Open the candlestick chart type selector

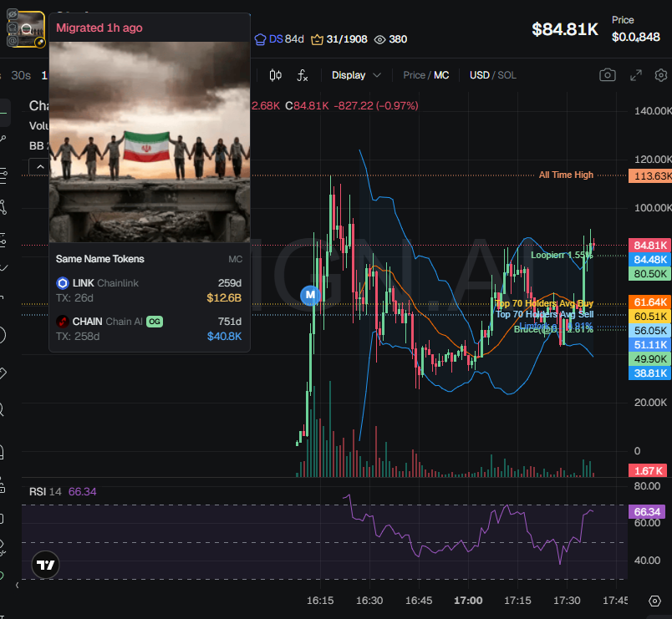276,75
